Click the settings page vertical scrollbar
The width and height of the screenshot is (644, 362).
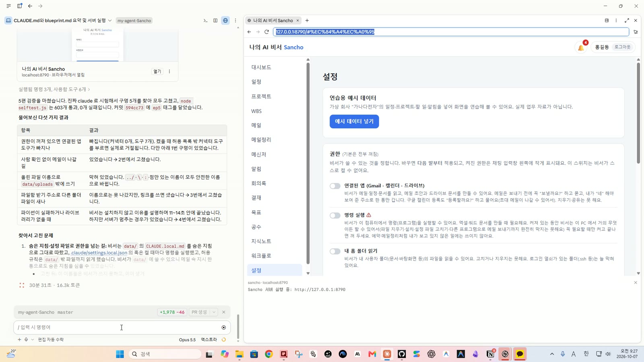point(638,113)
